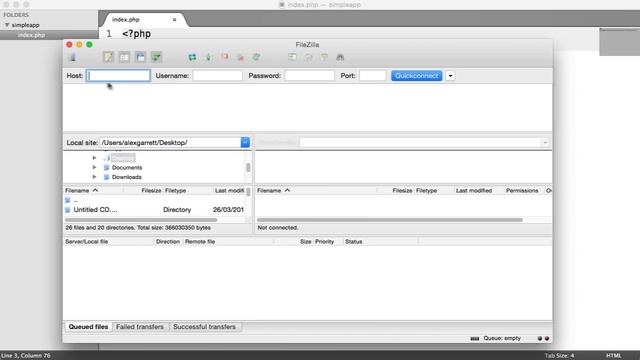Sort remote files by Filename column
Image resolution: width=640 pixels, height=360 pixels.
[x=316, y=191]
